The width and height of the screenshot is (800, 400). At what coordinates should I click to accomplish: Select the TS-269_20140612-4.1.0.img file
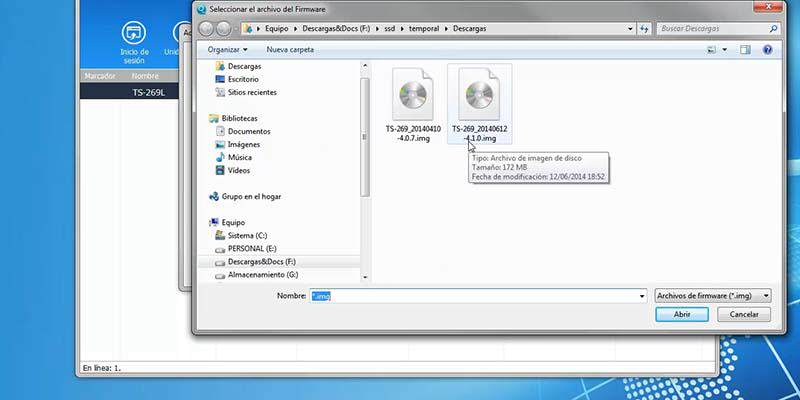[x=480, y=105]
